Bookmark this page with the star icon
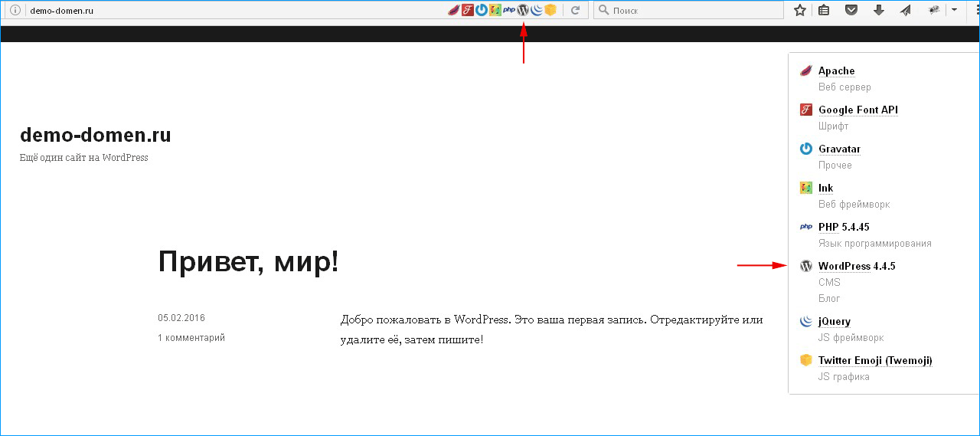Screen dimensions: 980x436 800,10
